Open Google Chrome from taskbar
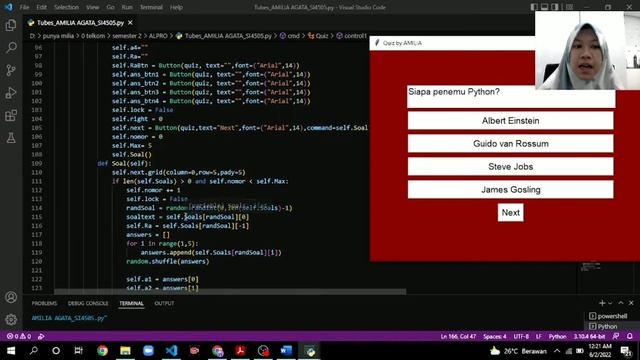Screen dimensions: 640x360 click(102, 351)
